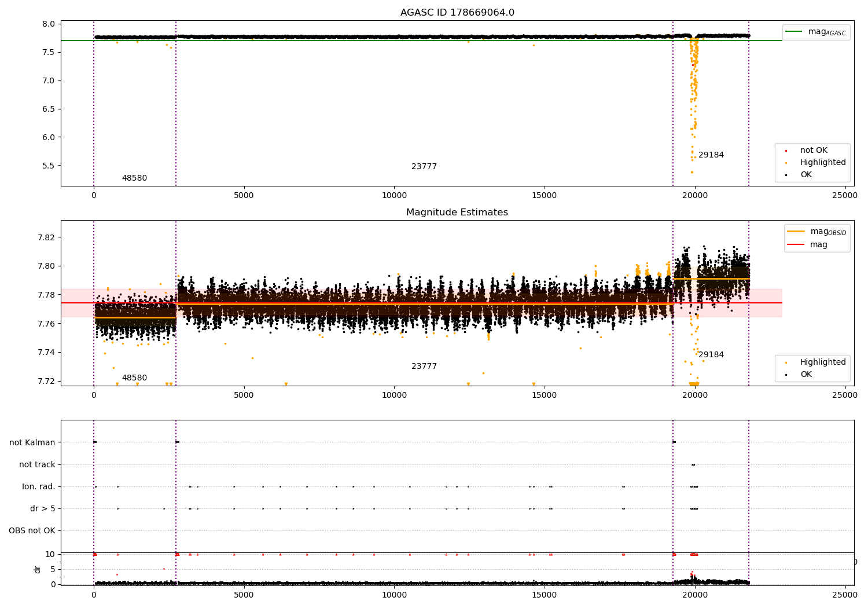
Task: Click annotation "48580" in Magnitude Estimates plot
Action: (x=134, y=378)
